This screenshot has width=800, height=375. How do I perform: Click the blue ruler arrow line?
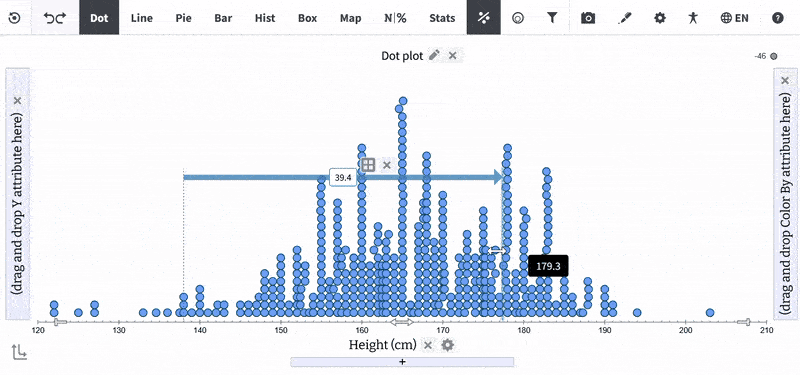(343, 178)
